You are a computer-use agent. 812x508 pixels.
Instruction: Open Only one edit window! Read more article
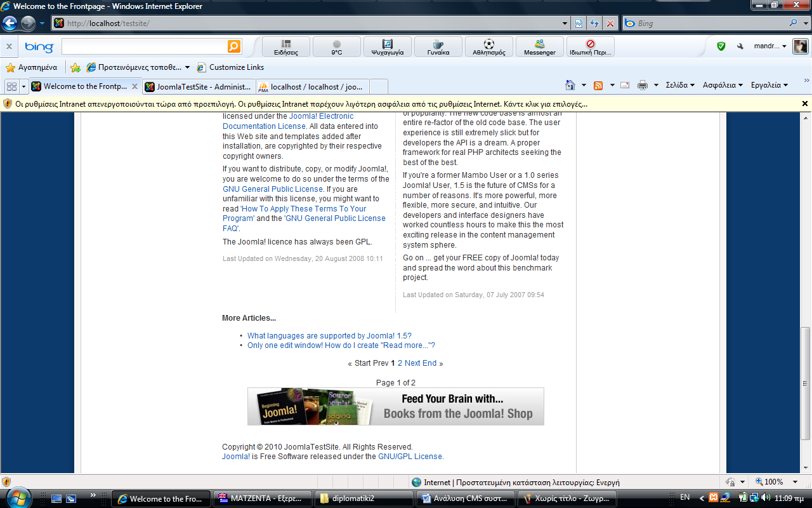coord(341,345)
